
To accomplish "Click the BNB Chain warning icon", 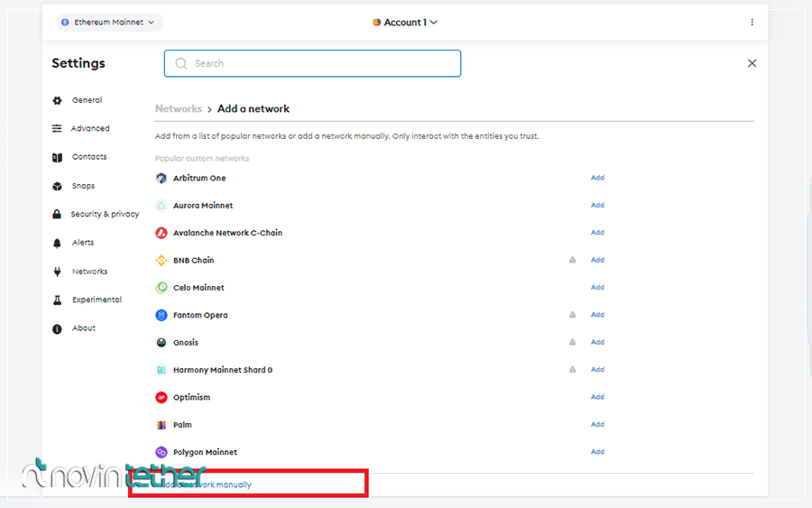I will point(572,260).
